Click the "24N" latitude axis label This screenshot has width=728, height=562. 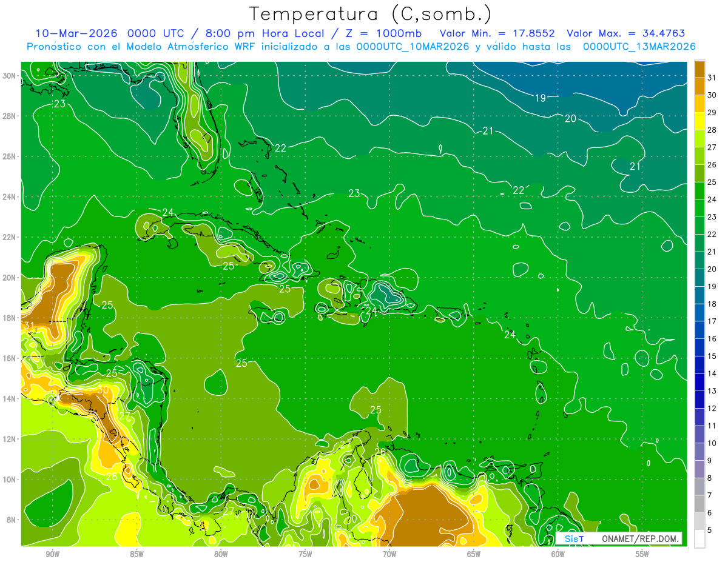pos(9,197)
